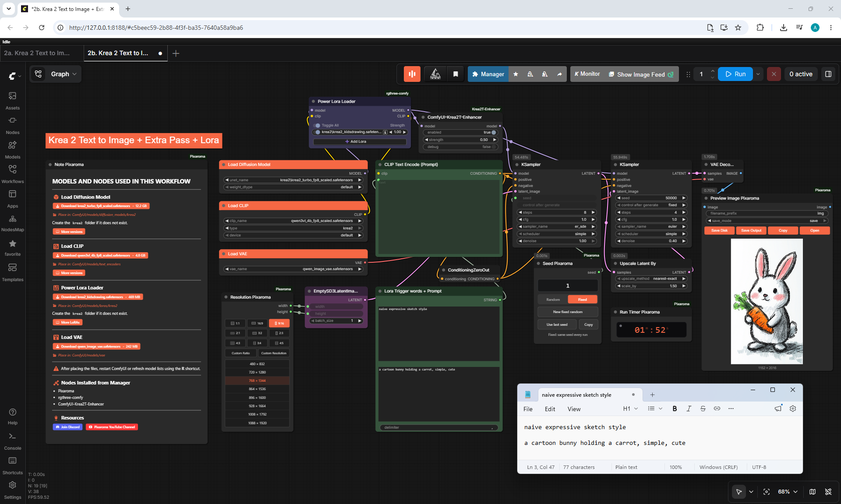This screenshot has height=504, width=841.
Task: Open the View menu in Notepad
Action: (x=574, y=409)
